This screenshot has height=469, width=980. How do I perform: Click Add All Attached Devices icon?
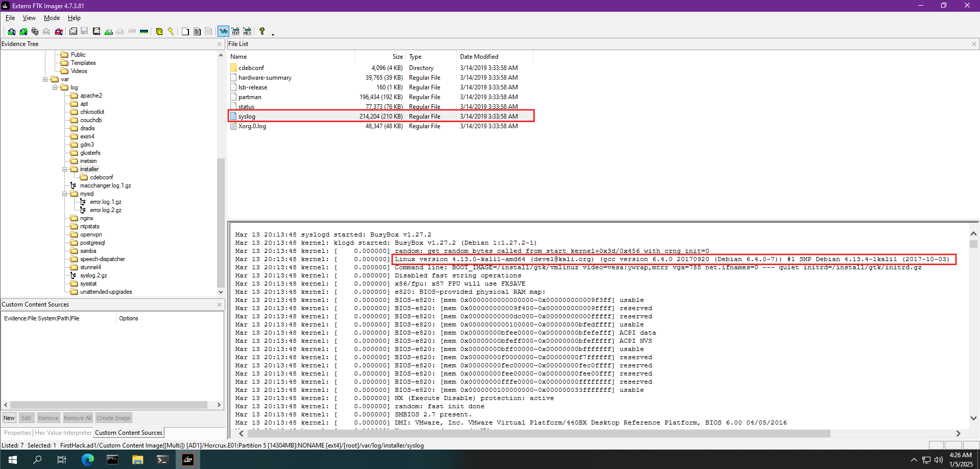23,32
